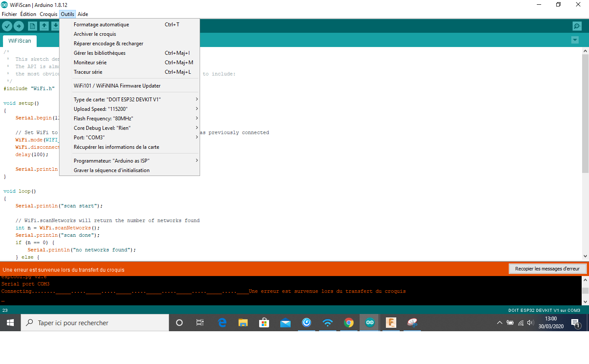Open the Serial Monitor magnifier icon

click(x=577, y=26)
